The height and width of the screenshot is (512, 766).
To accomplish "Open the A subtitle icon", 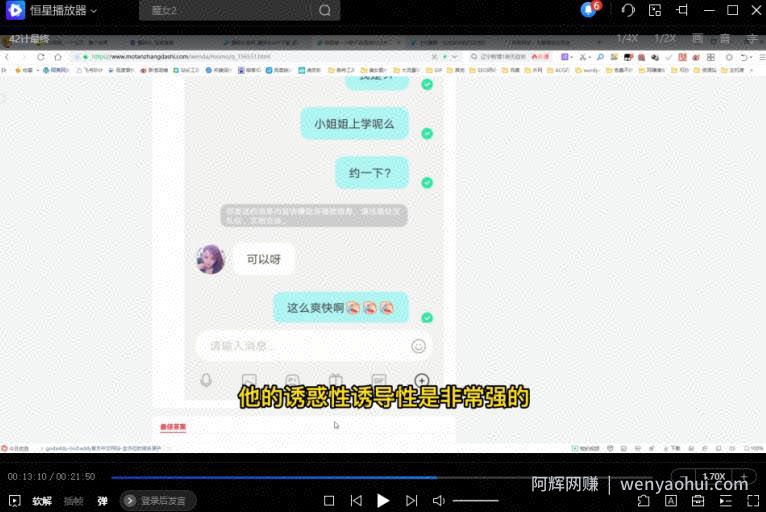I will [671, 501].
